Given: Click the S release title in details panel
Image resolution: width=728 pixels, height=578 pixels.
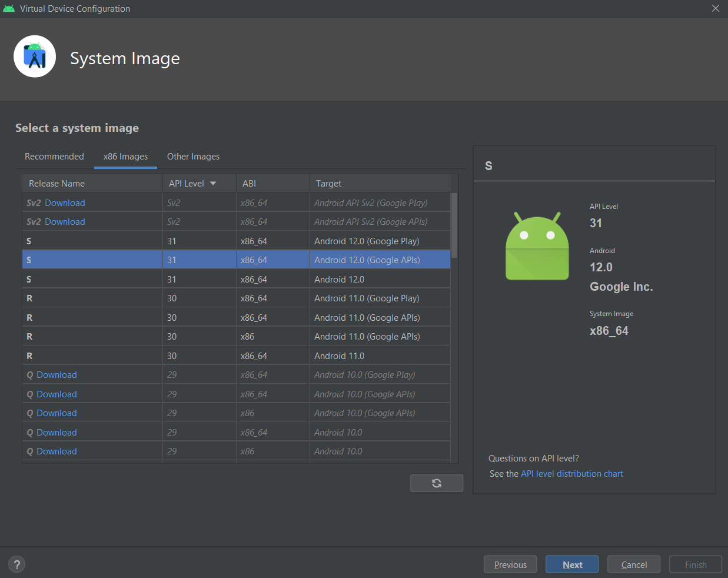Looking at the screenshot, I should click(x=488, y=166).
